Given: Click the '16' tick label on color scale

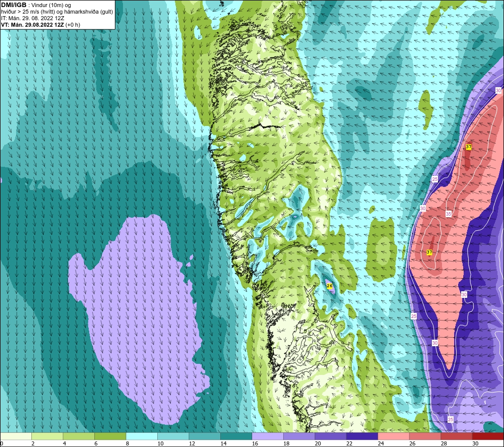Looking at the screenshot, I should point(255,443).
